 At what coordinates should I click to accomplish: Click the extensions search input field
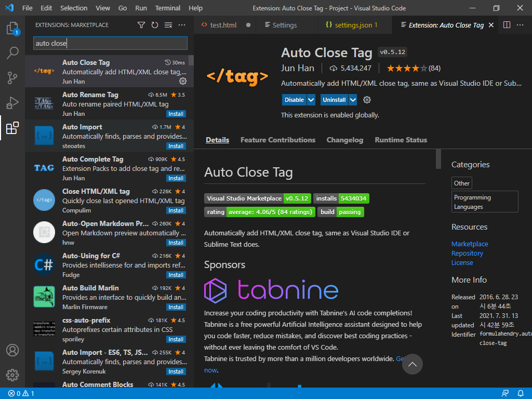110,44
